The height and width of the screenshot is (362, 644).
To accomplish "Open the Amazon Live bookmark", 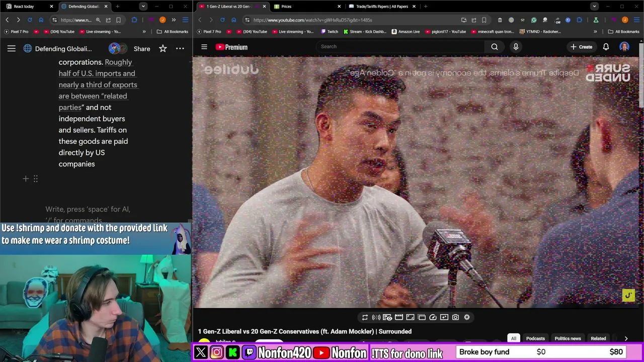I will [x=405, y=31].
